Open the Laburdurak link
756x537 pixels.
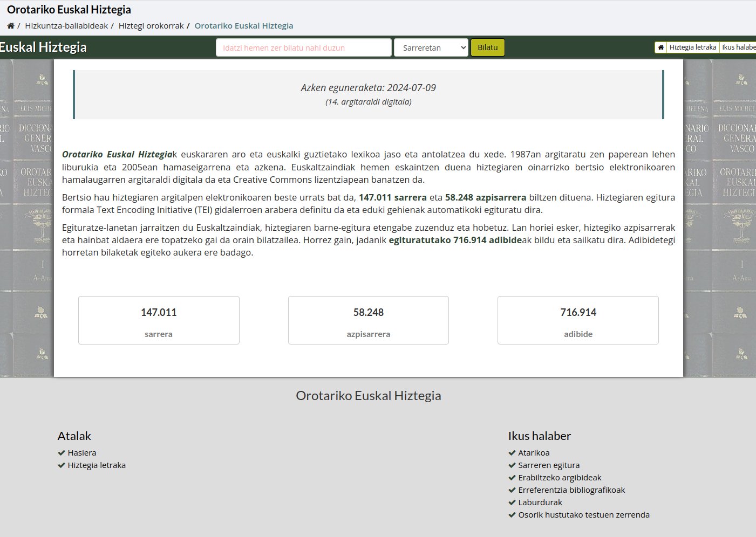(540, 502)
